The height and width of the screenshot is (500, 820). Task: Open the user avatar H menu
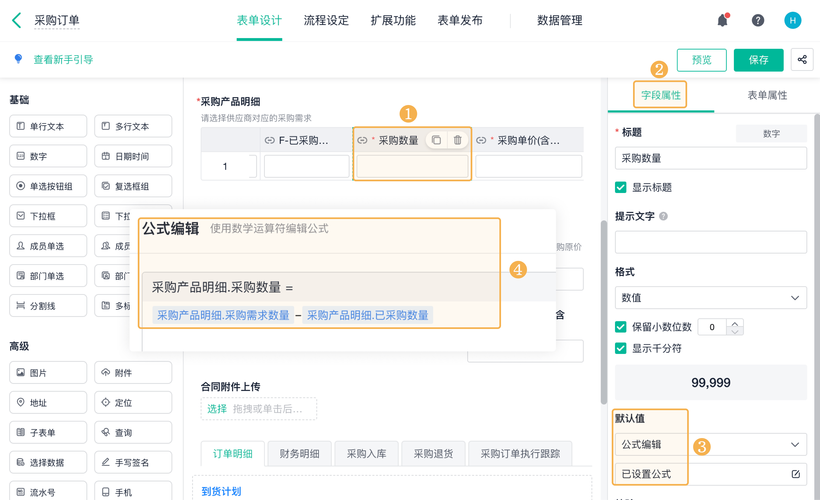[793, 20]
